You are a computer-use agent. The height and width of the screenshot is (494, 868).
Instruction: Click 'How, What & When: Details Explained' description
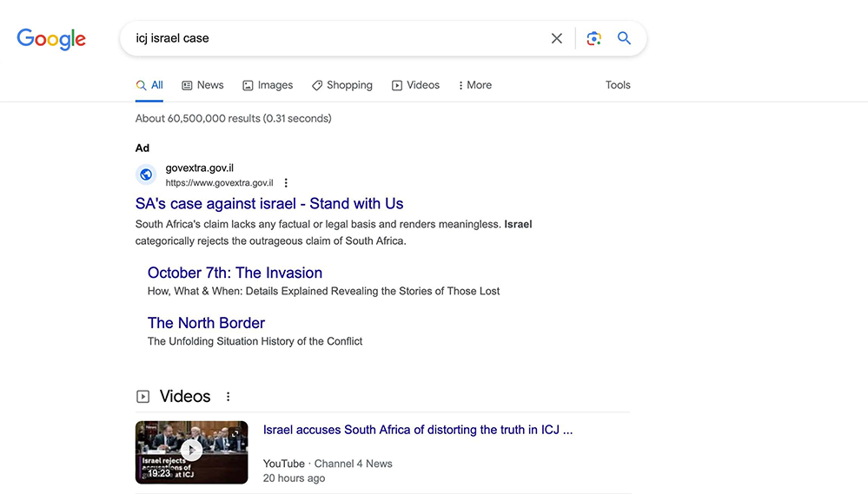coord(323,291)
